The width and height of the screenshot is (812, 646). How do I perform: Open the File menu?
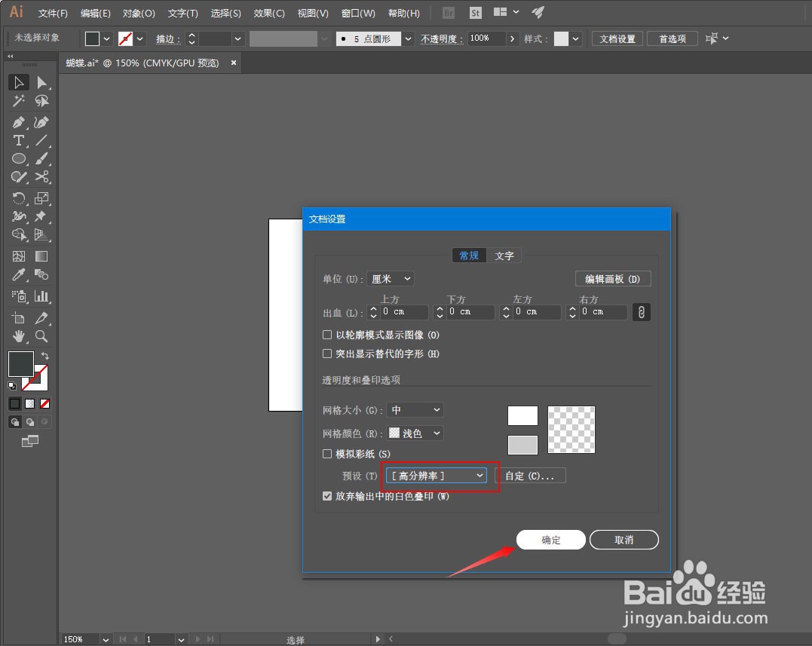point(53,14)
